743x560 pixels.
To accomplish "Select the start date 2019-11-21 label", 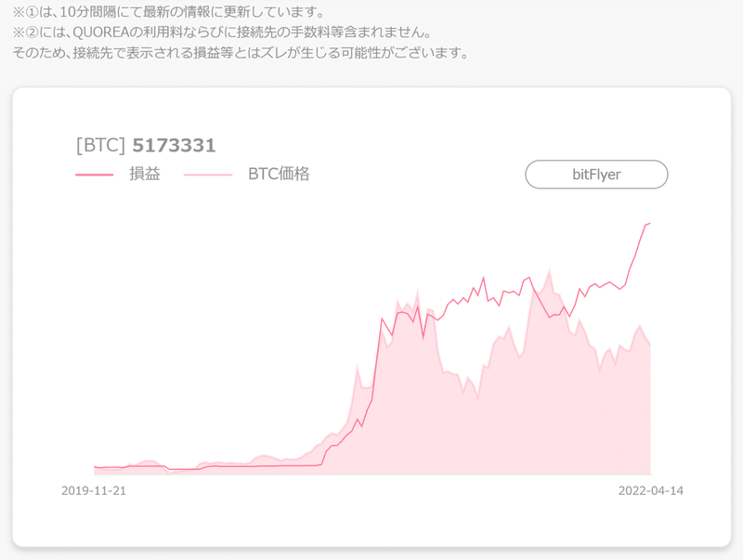I will point(94,491).
